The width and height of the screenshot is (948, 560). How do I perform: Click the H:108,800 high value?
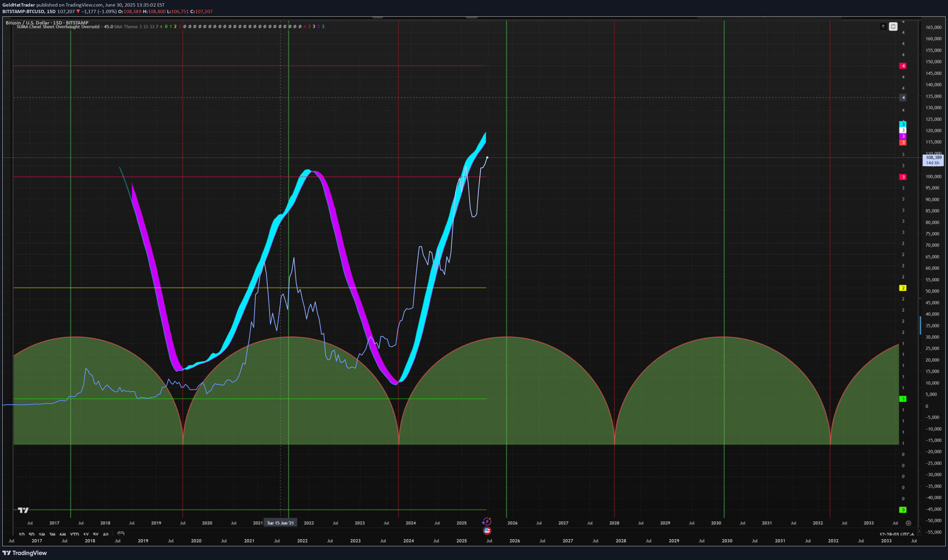[154, 12]
